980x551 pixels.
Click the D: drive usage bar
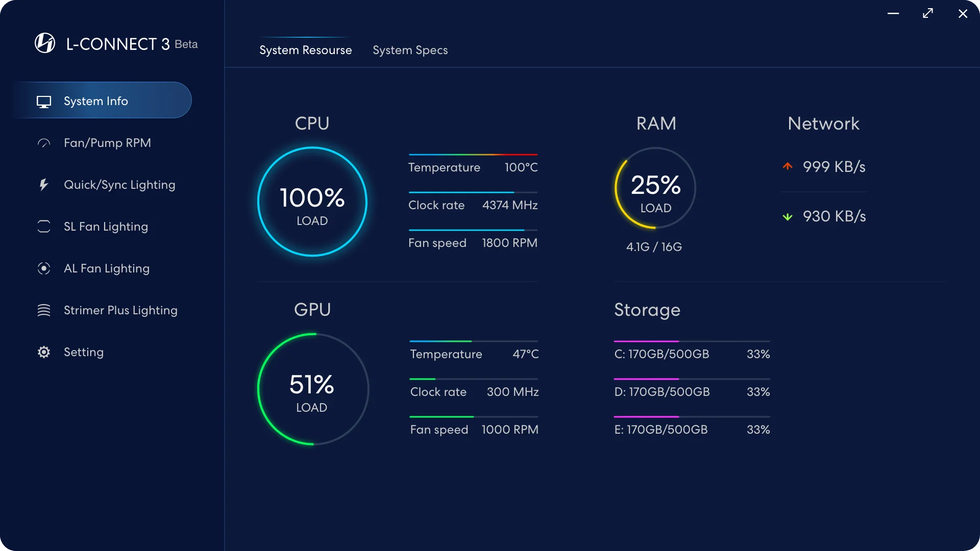692,379
